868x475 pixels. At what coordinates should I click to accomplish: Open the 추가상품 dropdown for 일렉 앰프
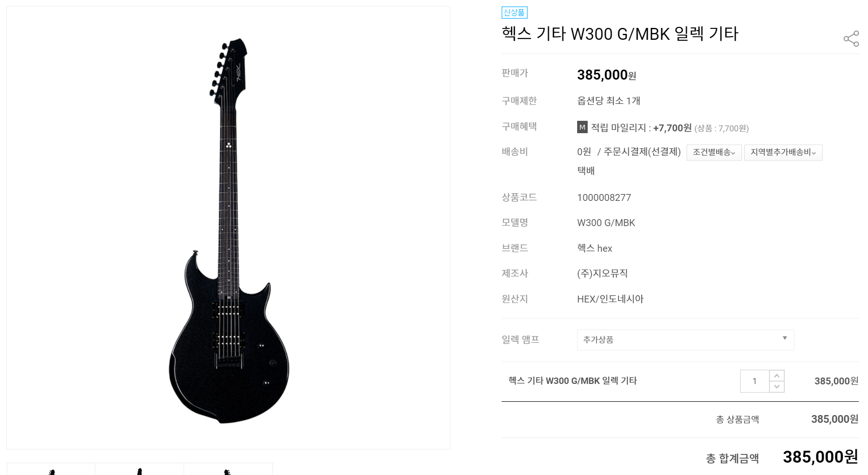[x=685, y=340]
